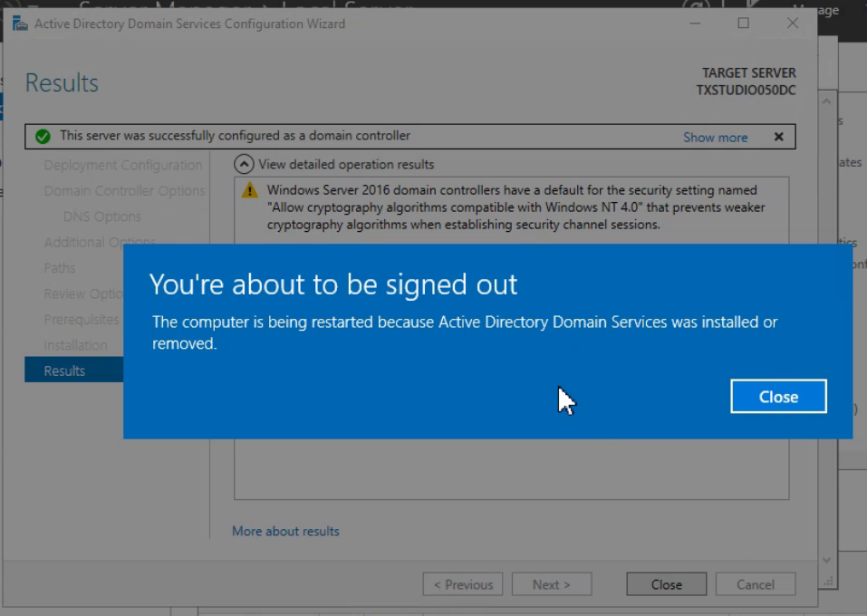867x616 pixels.
Task: Click the wizard's bottom Close button
Action: (666, 584)
